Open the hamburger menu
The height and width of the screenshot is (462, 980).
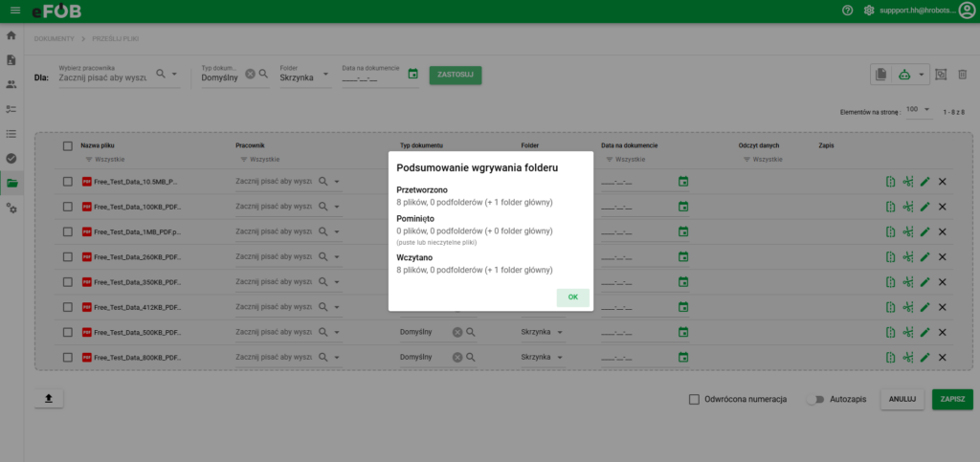(x=15, y=11)
